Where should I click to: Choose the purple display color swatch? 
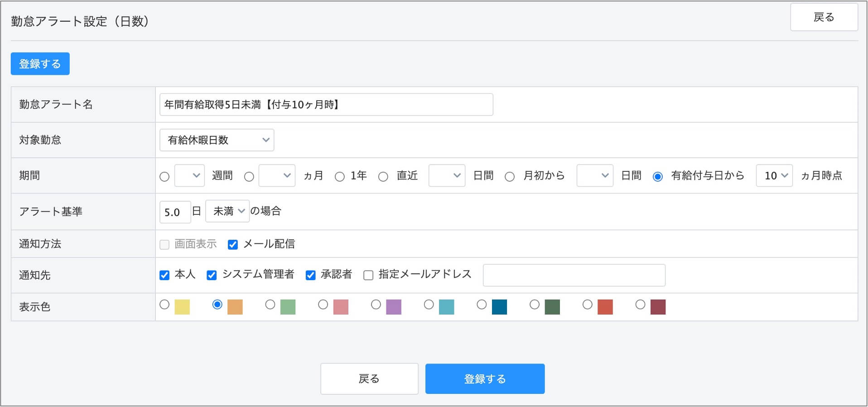[376, 305]
